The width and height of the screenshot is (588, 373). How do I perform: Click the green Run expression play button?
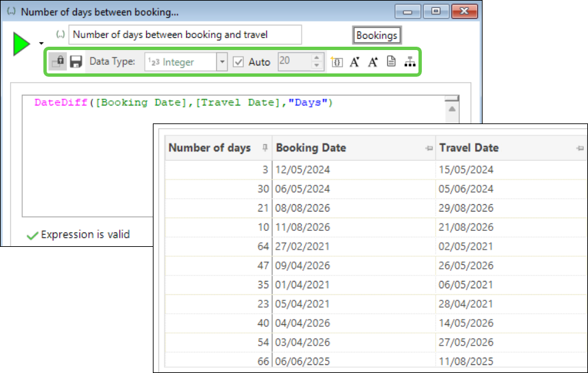[x=21, y=44]
